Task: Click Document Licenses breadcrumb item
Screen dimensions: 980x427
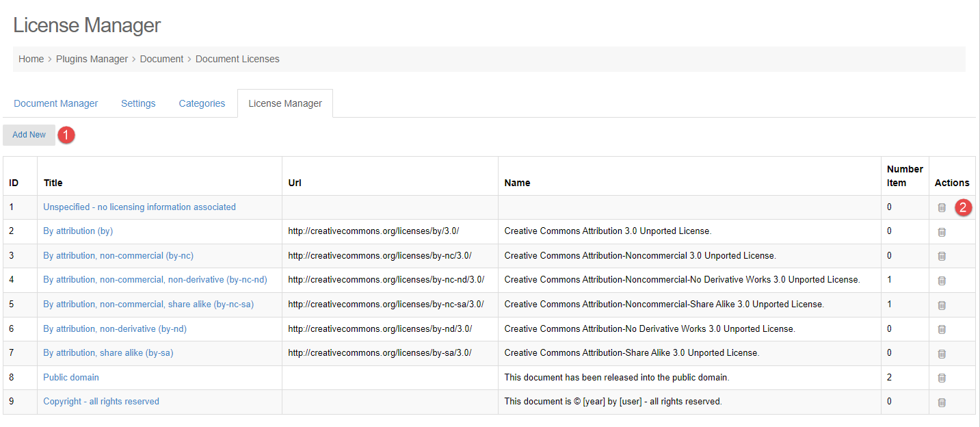Action: click(237, 59)
